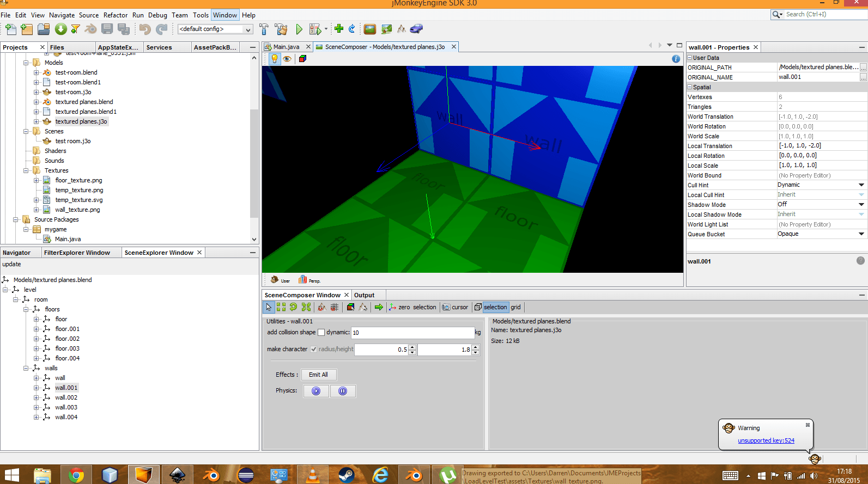868x484 pixels.
Task: Open the Windows Start button
Action: click(12, 475)
